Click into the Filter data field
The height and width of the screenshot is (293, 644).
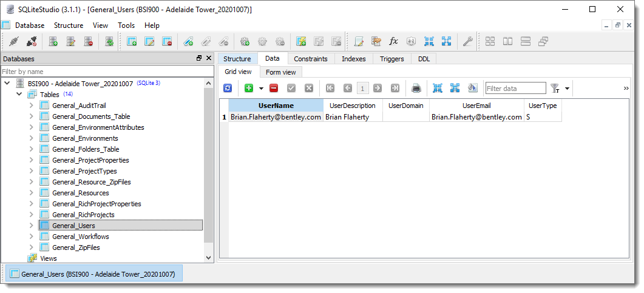(x=515, y=88)
